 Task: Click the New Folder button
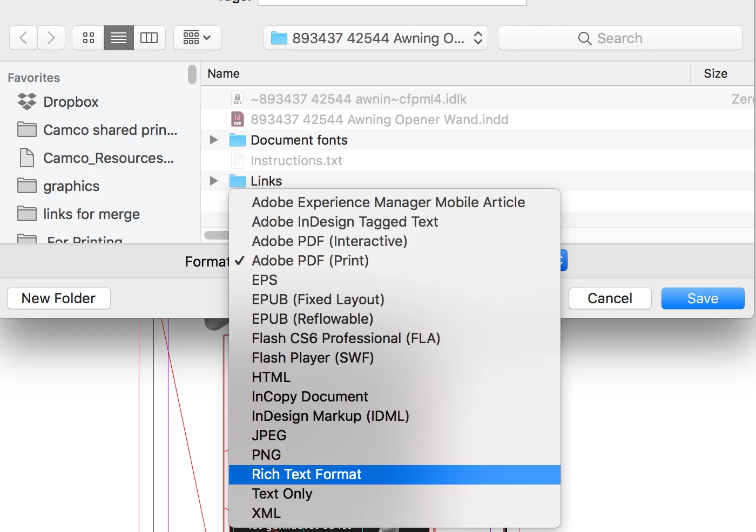coord(59,298)
